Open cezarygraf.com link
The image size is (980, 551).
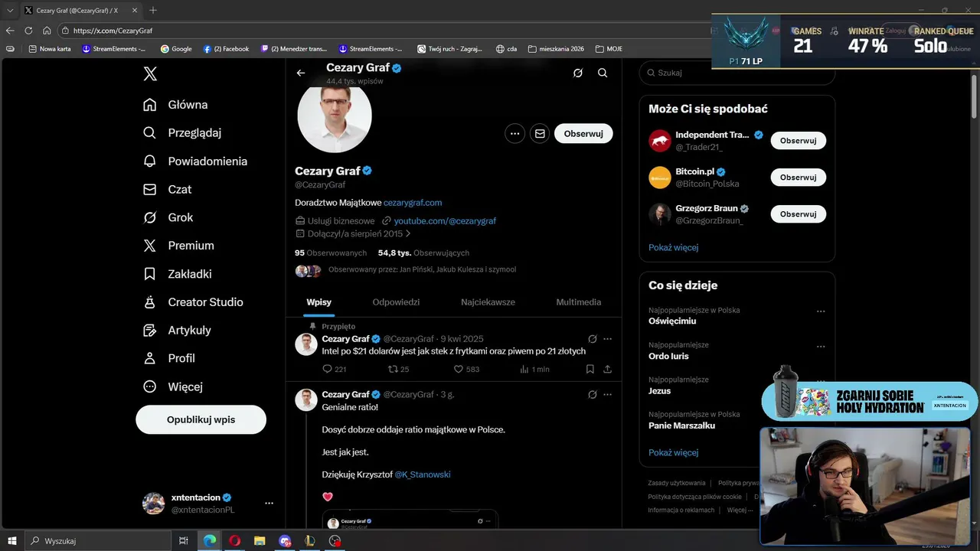413,203
